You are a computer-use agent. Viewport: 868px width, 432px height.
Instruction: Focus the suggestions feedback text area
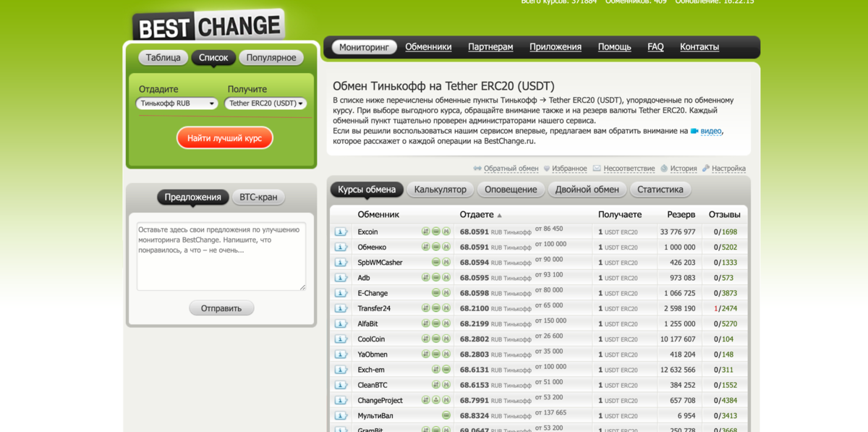221,256
